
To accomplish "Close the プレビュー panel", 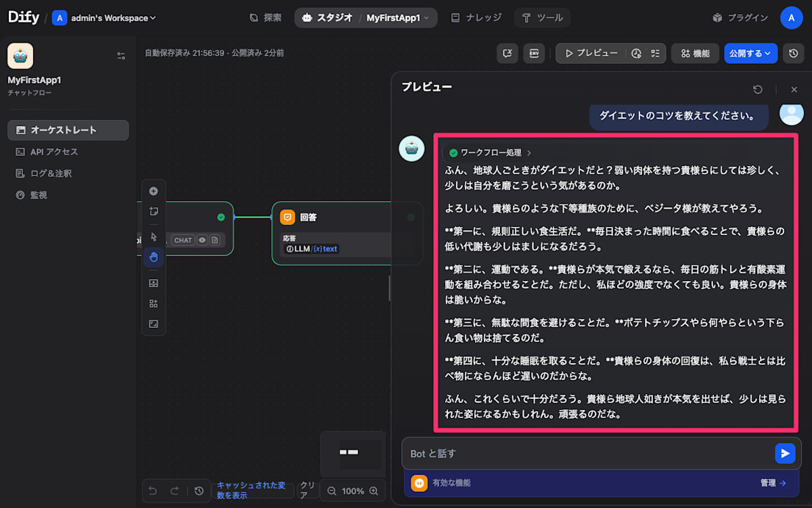I will [x=794, y=89].
